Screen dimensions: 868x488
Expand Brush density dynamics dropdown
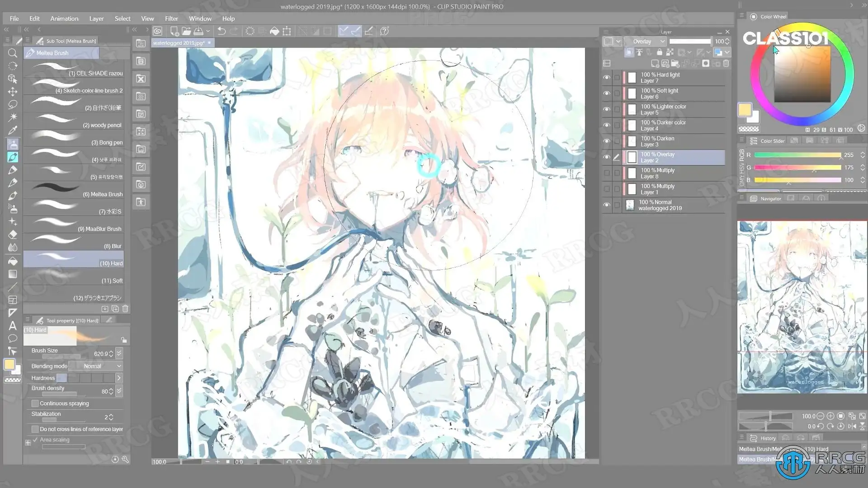[119, 391]
